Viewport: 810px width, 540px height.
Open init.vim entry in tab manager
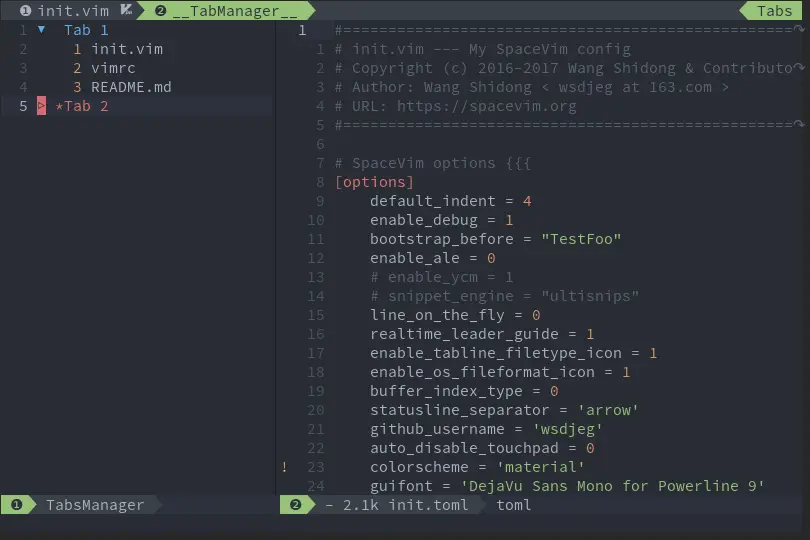(127, 49)
